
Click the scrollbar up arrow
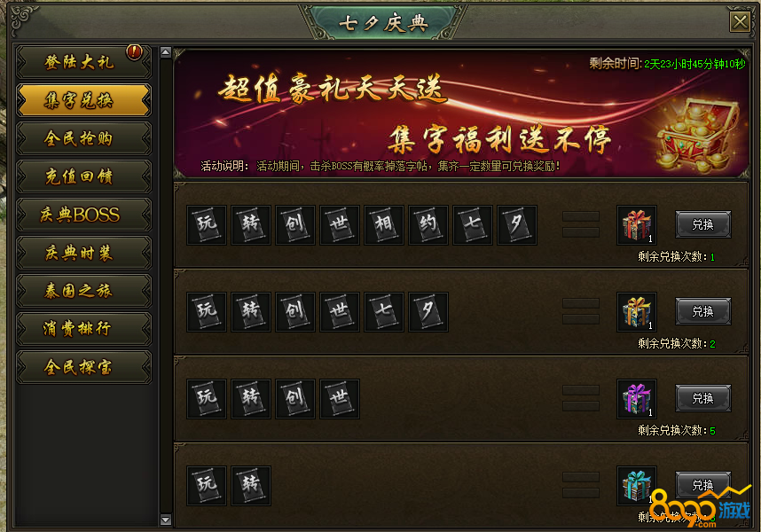pyautogui.click(x=166, y=52)
